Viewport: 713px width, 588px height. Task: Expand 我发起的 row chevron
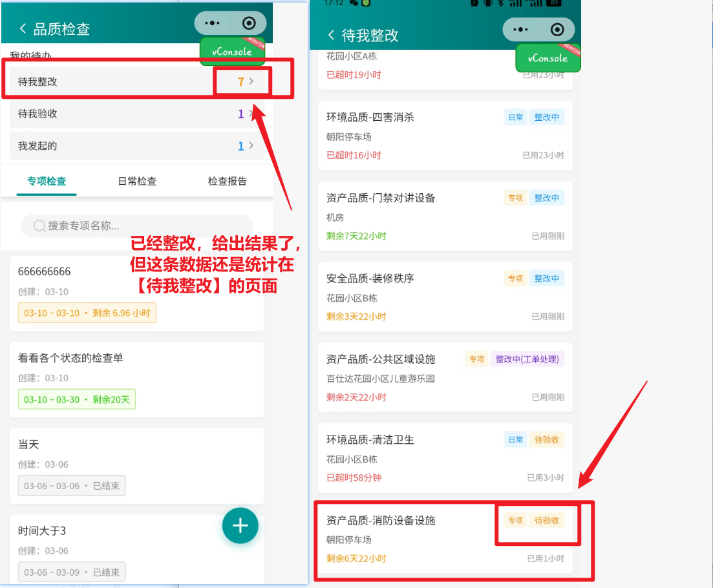251,146
